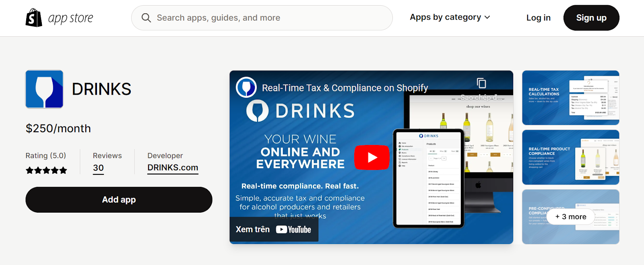Click the Sign up button

pos(591,18)
